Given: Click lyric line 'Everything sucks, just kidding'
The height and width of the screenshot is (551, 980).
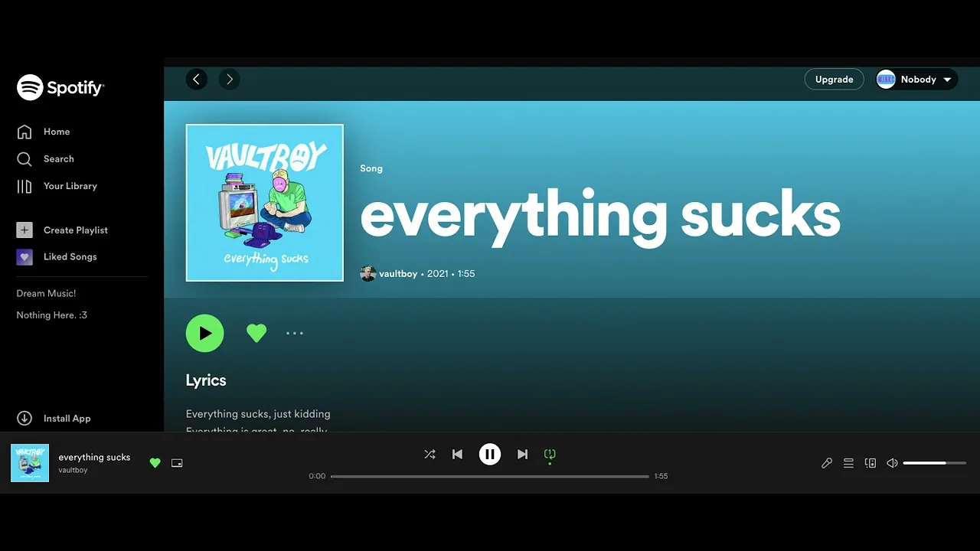Looking at the screenshot, I should (258, 414).
